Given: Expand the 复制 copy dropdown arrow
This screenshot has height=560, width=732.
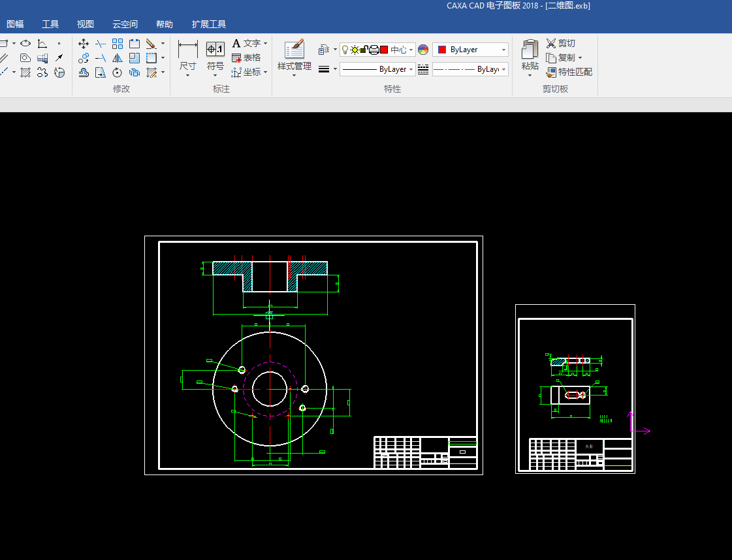Looking at the screenshot, I should coord(581,58).
